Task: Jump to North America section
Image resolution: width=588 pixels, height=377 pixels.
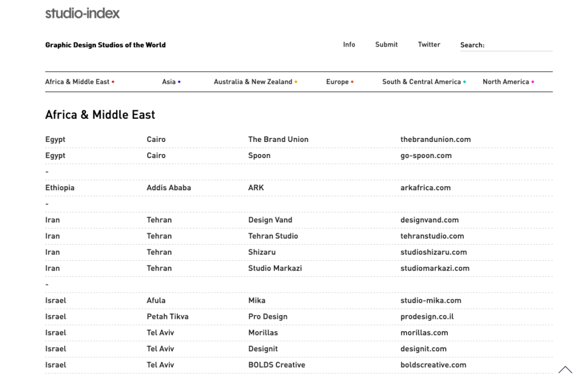Action: click(x=506, y=82)
